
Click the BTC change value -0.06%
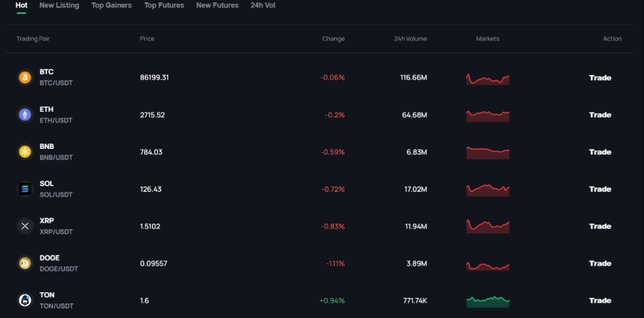[332, 77]
